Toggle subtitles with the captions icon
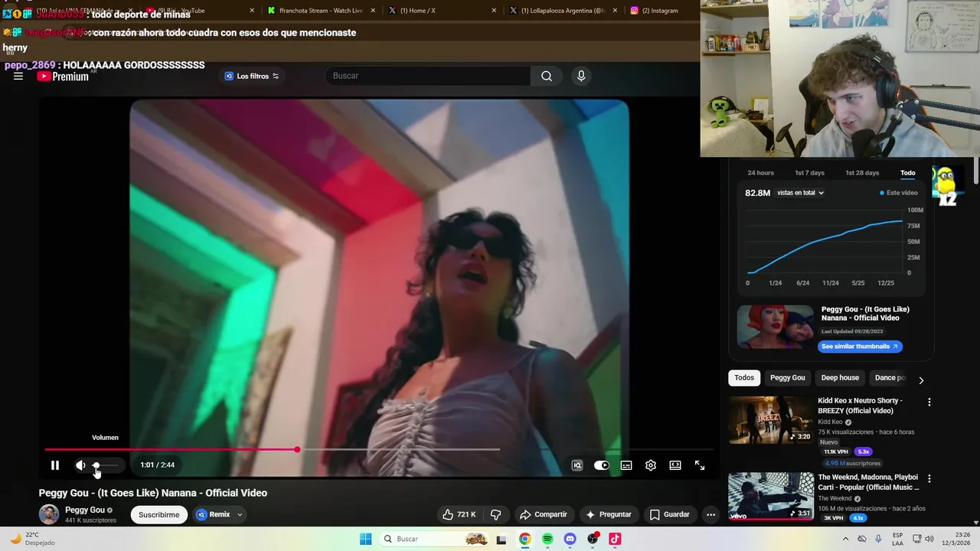 pyautogui.click(x=626, y=465)
